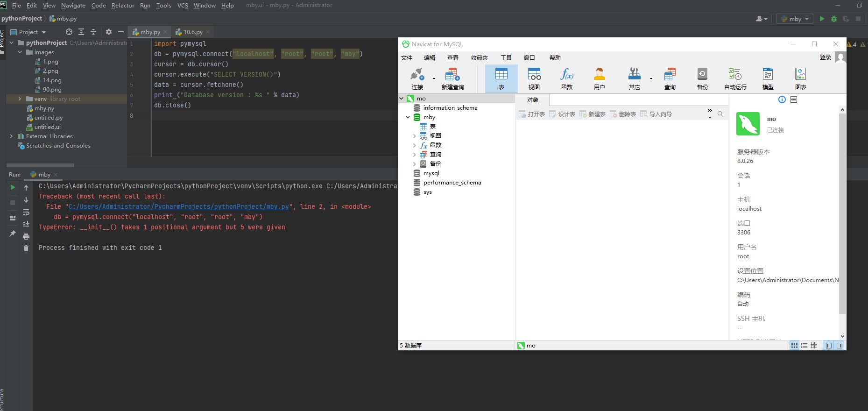The height and width of the screenshot is (411, 868).
Task: Open the View icon in Navicat toolbar
Action: (534, 78)
